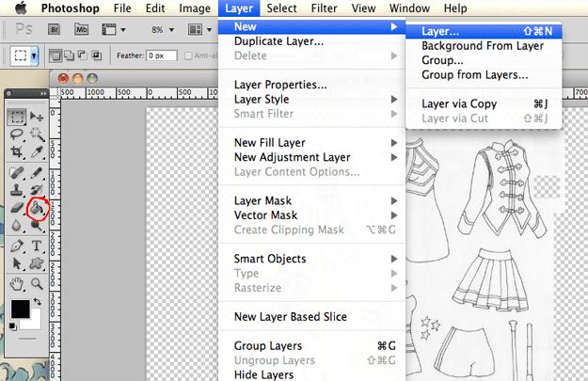Select the Type tool
The height and width of the screenshot is (381, 588).
37,246
